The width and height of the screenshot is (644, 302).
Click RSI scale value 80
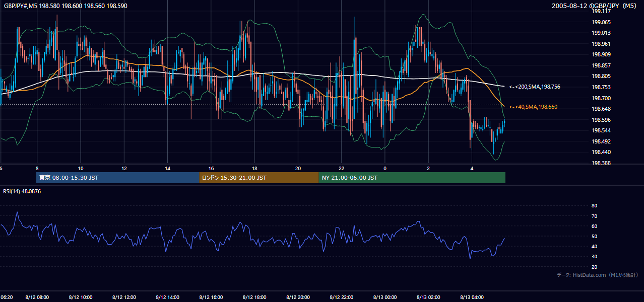(594, 206)
